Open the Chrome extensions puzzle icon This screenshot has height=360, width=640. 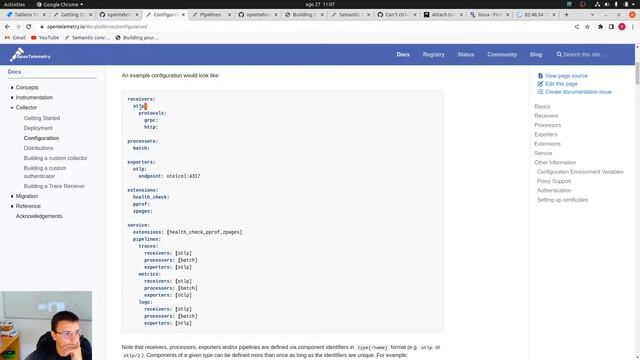pyautogui.click(x=600, y=27)
